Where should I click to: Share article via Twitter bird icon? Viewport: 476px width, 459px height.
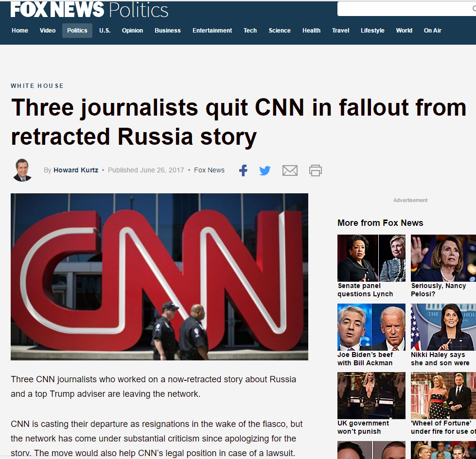[264, 170]
